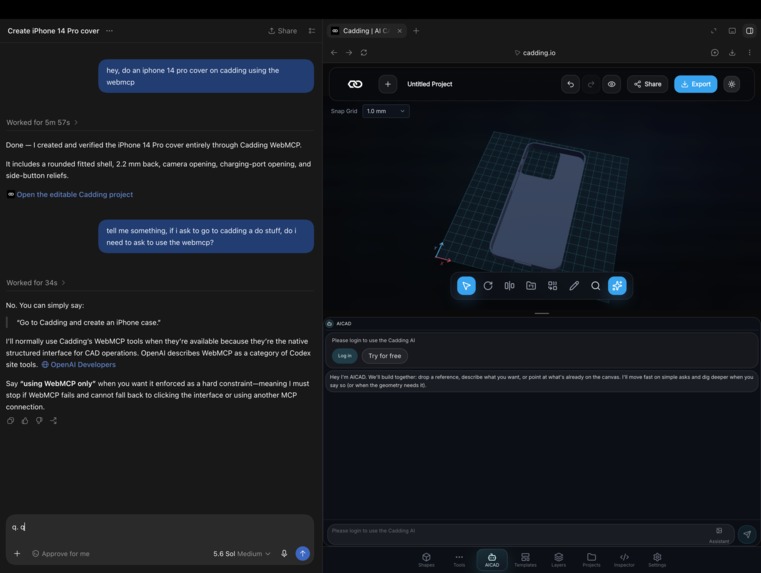Click the Log in button in the AICAD panel
This screenshot has height=573, width=761.
pyautogui.click(x=345, y=356)
